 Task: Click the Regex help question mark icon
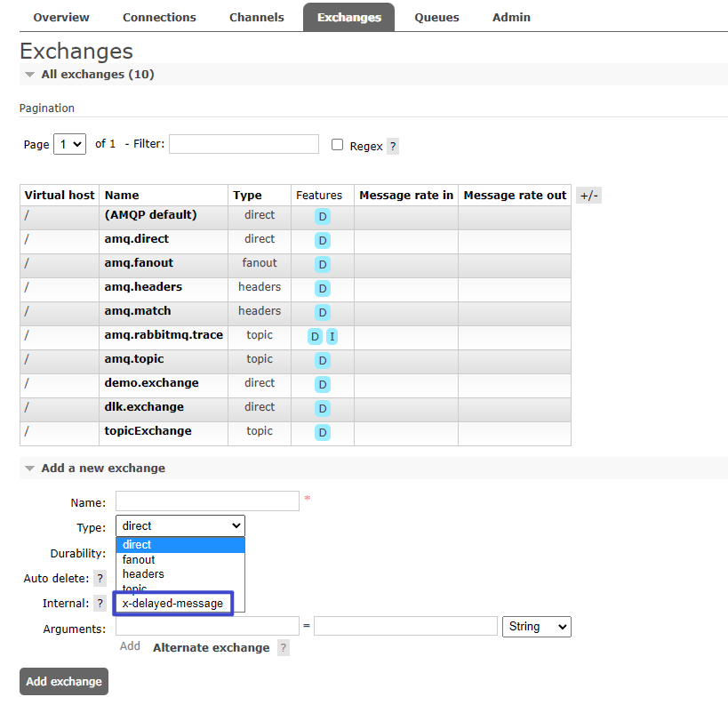(x=393, y=147)
